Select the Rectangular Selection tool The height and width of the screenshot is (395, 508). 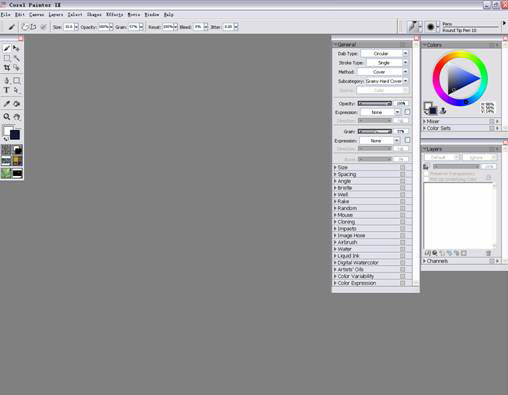point(6,58)
